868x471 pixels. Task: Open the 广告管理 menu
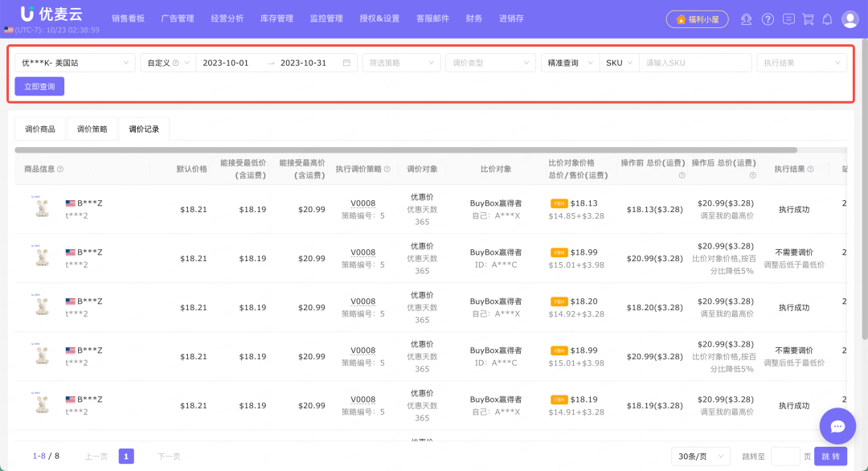pyautogui.click(x=178, y=18)
